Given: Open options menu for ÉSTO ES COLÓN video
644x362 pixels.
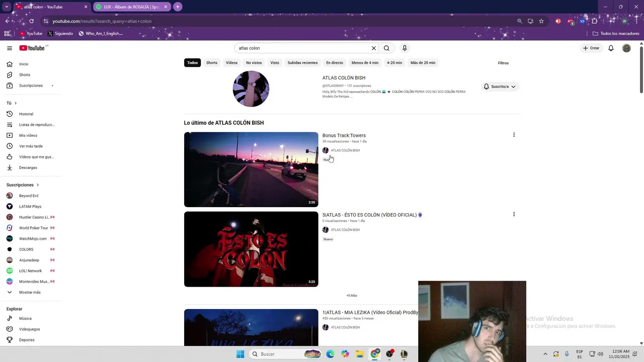Looking at the screenshot, I should (514, 214).
